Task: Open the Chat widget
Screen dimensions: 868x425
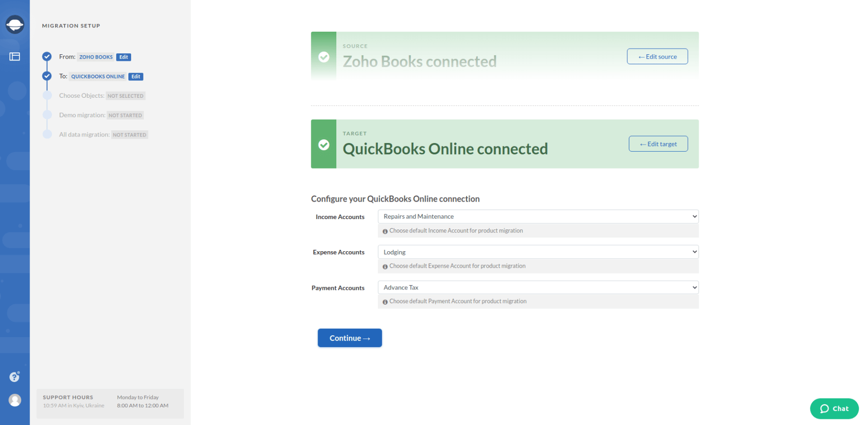Action: [834, 408]
